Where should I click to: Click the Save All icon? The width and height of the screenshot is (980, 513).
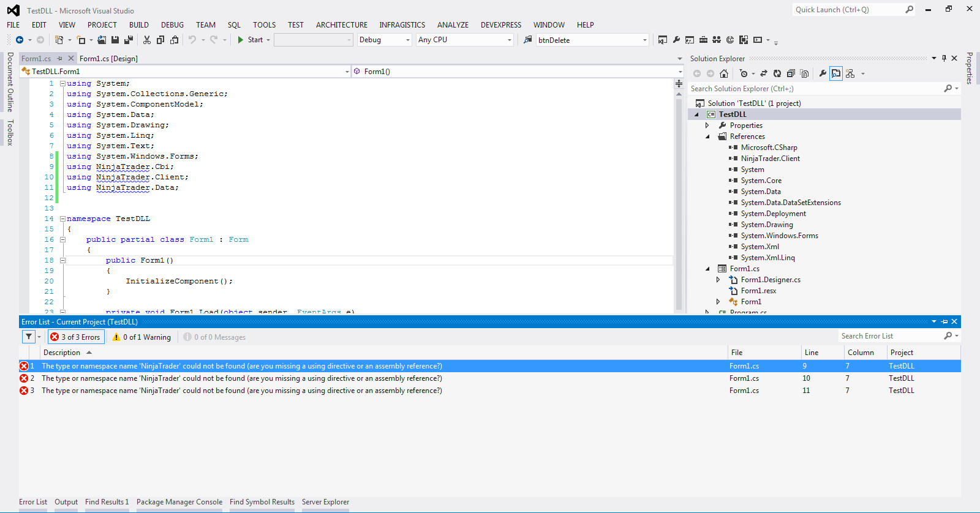[x=129, y=40]
